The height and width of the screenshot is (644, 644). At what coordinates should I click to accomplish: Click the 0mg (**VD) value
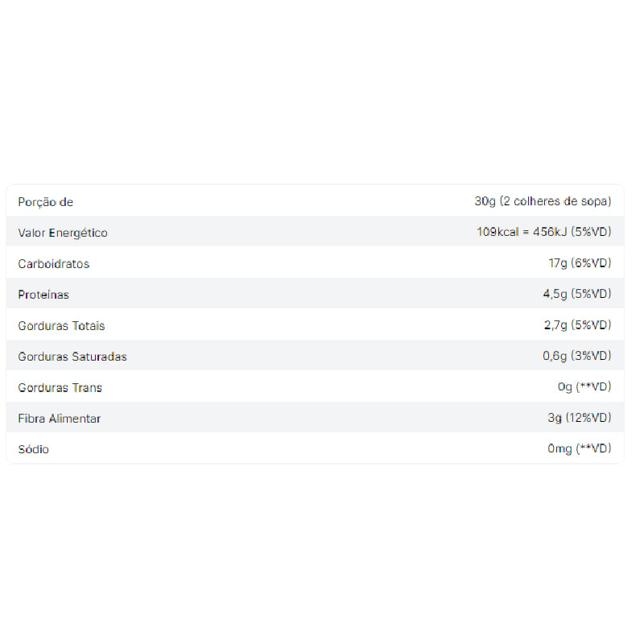[580, 448]
